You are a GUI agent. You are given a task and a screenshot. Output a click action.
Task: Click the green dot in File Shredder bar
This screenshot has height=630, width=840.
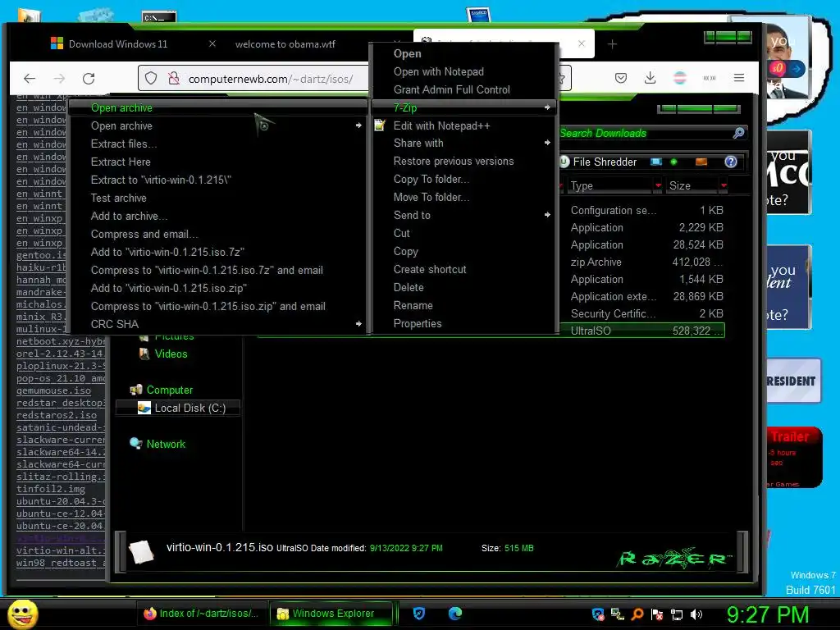click(674, 162)
